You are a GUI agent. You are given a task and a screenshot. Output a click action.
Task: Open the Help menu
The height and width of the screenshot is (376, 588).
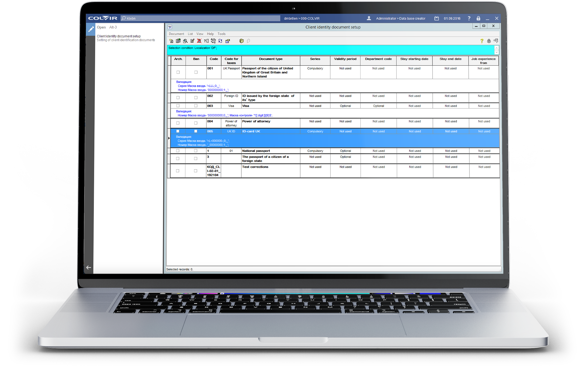pyautogui.click(x=210, y=34)
